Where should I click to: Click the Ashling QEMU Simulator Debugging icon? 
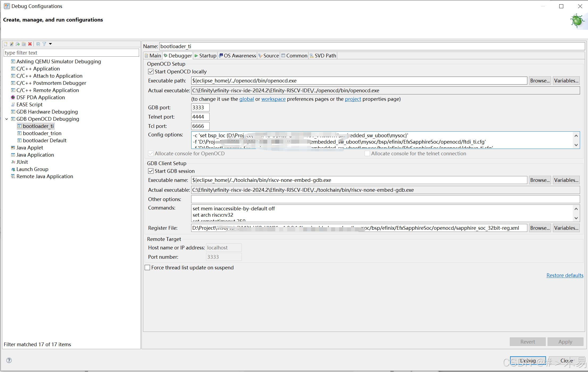tap(13, 61)
